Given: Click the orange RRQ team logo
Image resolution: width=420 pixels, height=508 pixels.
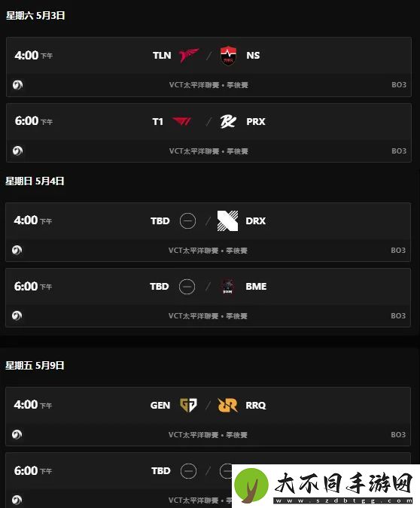Looking at the screenshot, I should [x=227, y=405].
